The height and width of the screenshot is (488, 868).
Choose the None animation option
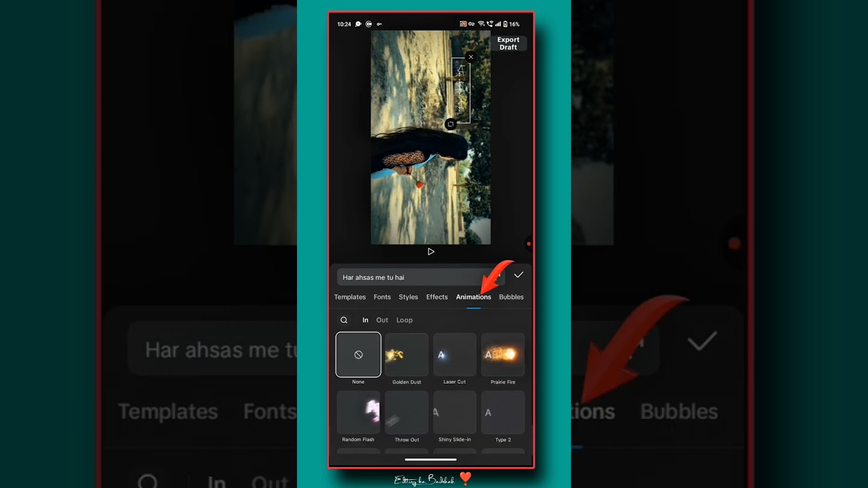point(358,354)
